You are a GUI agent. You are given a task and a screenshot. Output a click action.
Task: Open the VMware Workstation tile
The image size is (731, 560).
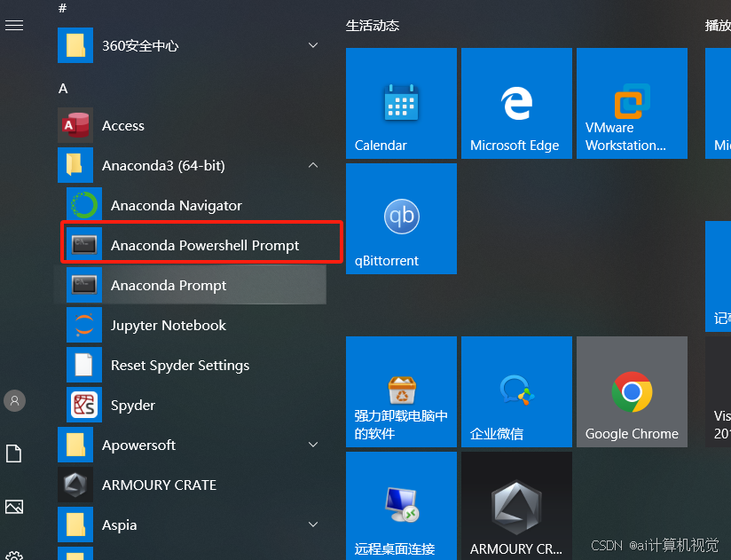[632, 103]
